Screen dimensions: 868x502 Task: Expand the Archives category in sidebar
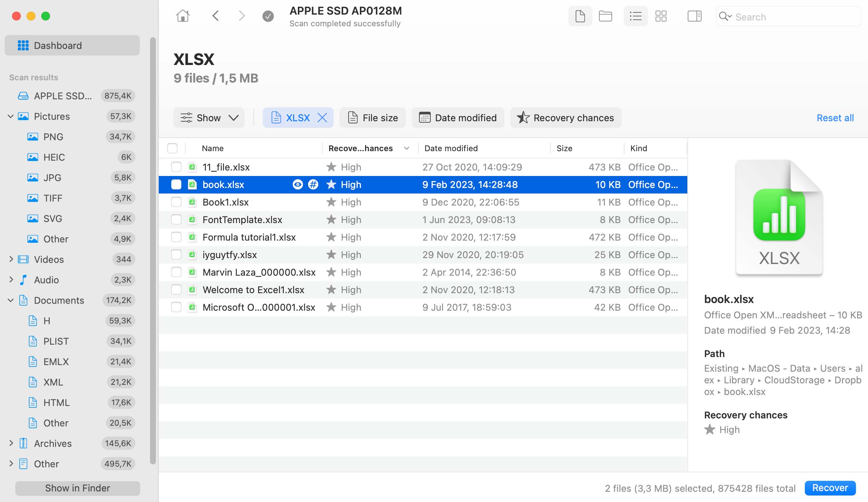10,443
